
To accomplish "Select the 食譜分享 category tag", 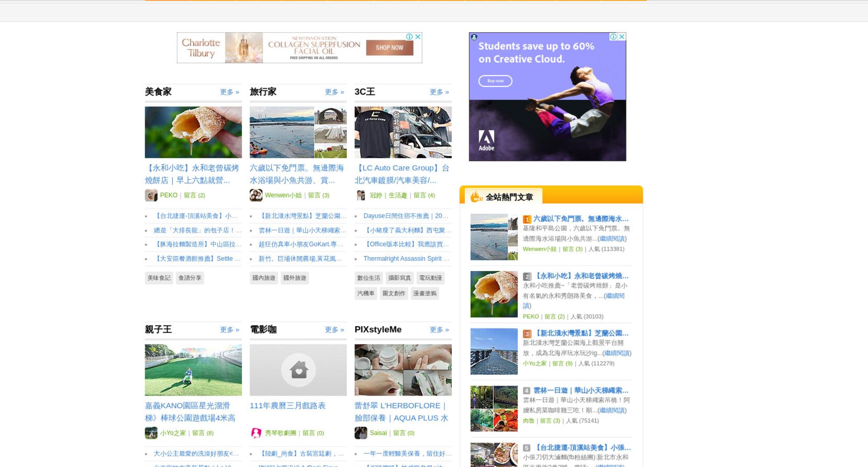I will coord(190,278).
